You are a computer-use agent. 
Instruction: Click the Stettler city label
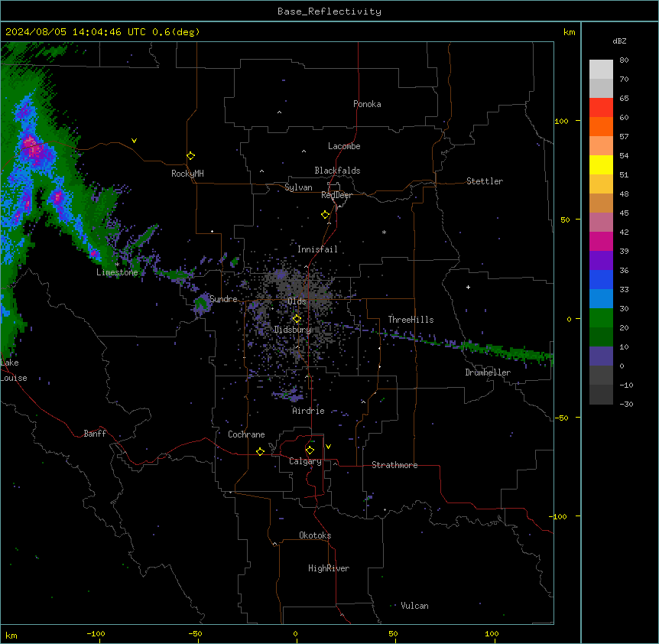pos(485,181)
